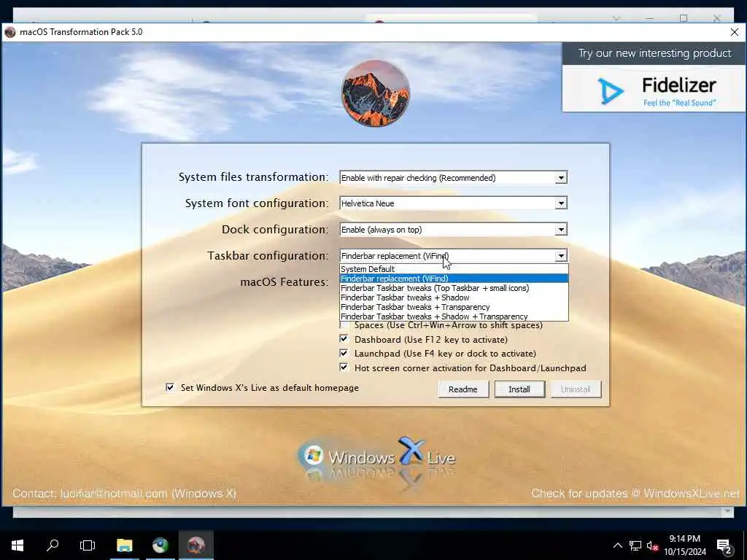Select System Default taskbar option
The width and height of the screenshot is (747, 560).
click(454, 269)
